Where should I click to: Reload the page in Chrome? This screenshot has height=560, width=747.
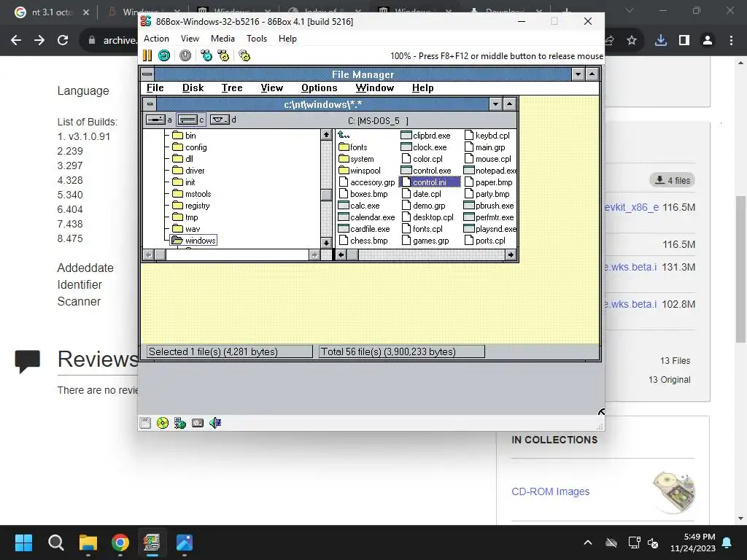click(63, 41)
